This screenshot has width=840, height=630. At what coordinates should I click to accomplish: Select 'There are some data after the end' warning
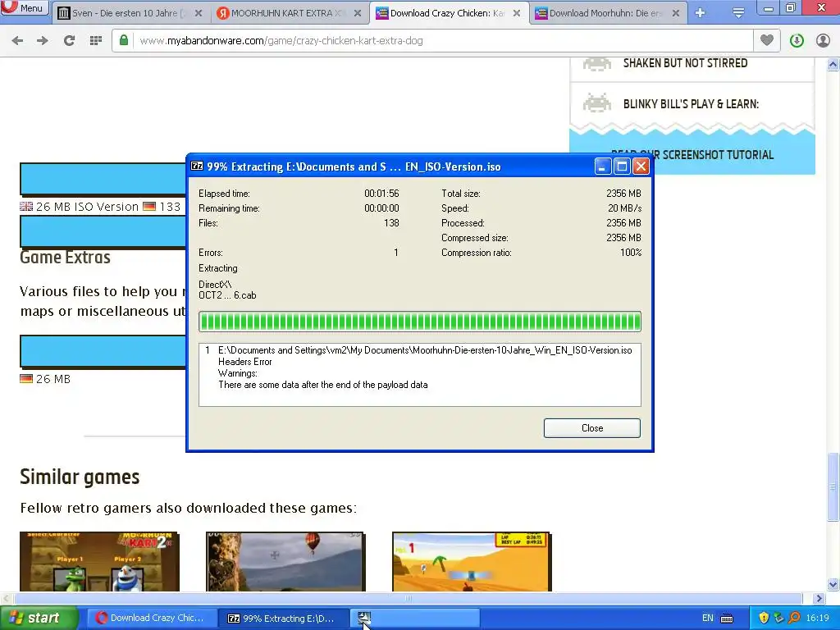click(322, 385)
